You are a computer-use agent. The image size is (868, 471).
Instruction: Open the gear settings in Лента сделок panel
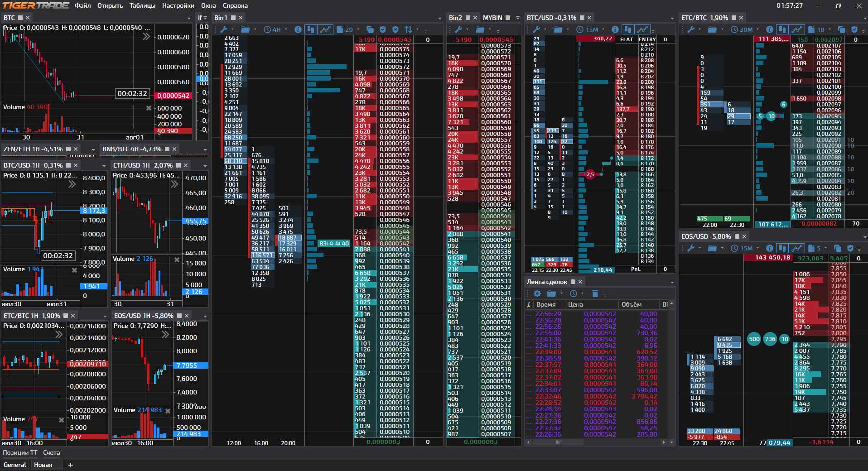[537, 293]
